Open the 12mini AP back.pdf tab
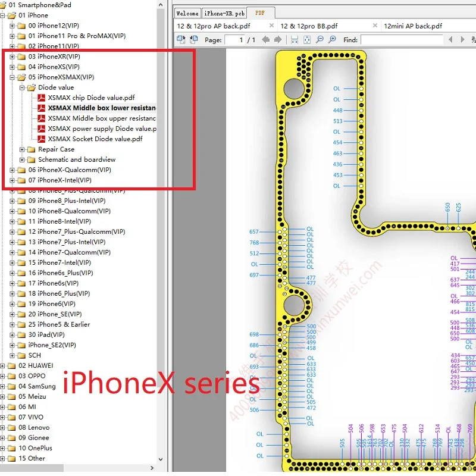476x476 pixels. [x=413, y=26]
